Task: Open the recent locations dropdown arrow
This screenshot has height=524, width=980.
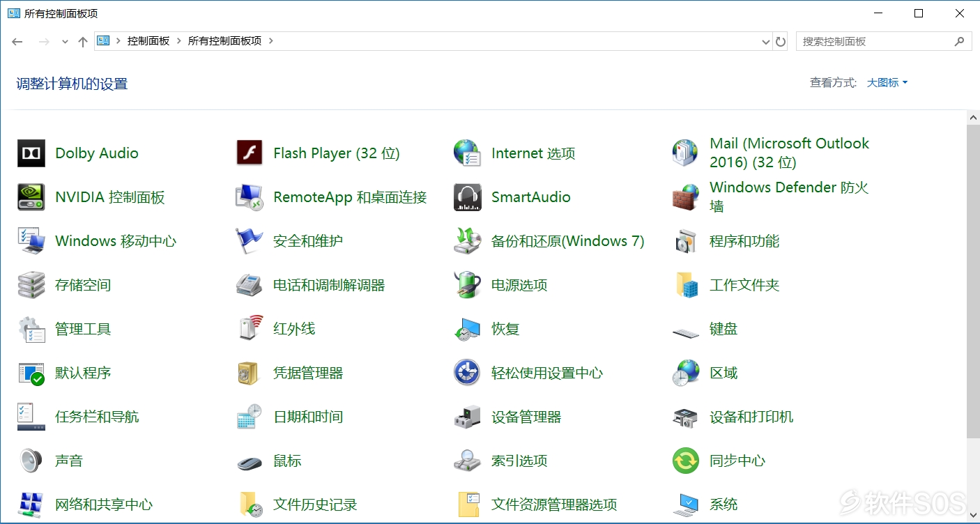Action: 65,42
